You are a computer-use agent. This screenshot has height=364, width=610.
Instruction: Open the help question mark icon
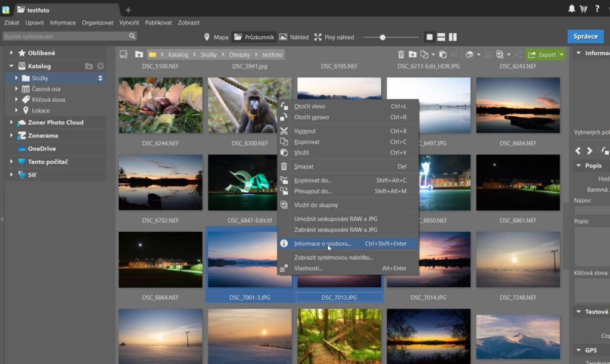(x=597, y=8)
